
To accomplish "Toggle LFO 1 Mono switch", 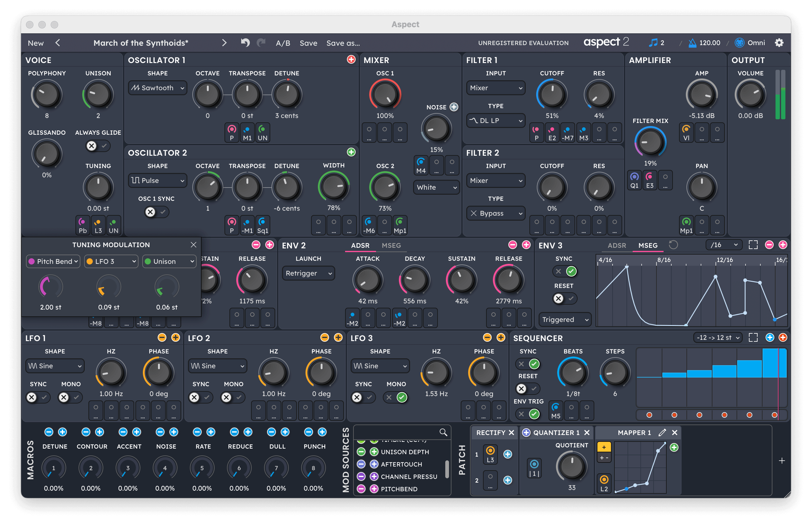I will click(70, 397).
